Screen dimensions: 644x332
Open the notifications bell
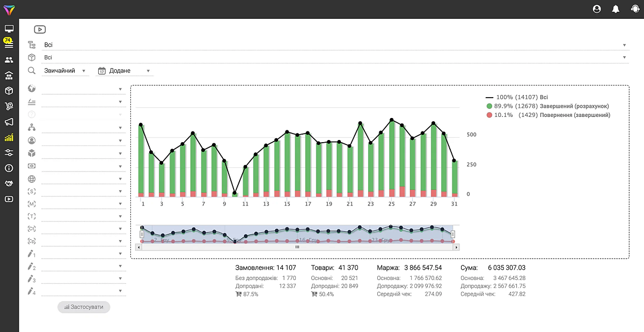tap(616, 9)
